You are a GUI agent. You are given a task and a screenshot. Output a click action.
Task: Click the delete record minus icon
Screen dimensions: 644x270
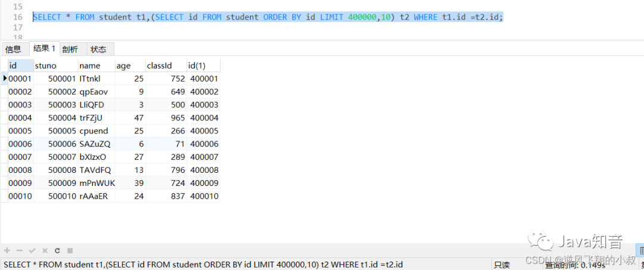(x=20, y=250)
